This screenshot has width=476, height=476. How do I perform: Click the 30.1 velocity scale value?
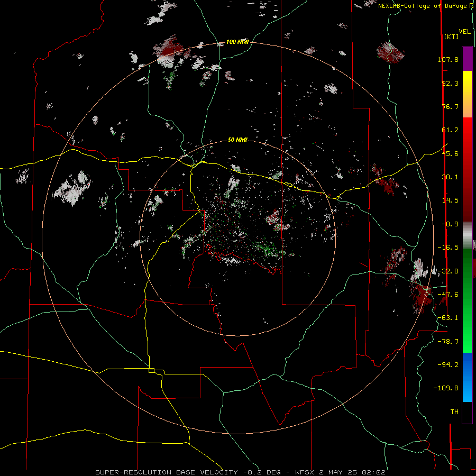450,177
